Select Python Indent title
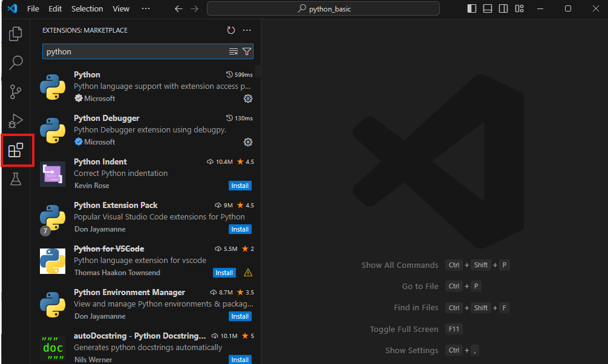Image resolution: width=608 pixels, height=364 pixels. click(x=100, y=161)
